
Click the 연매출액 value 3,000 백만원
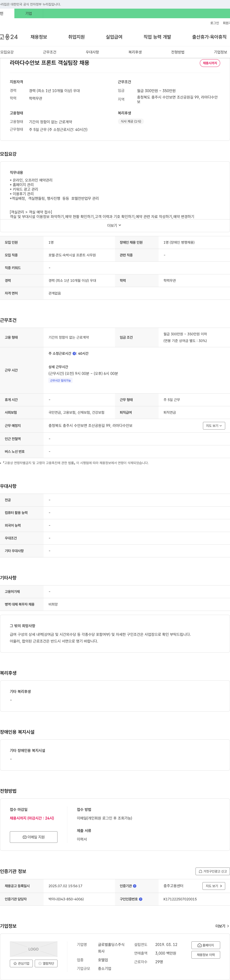click(165, 953)
